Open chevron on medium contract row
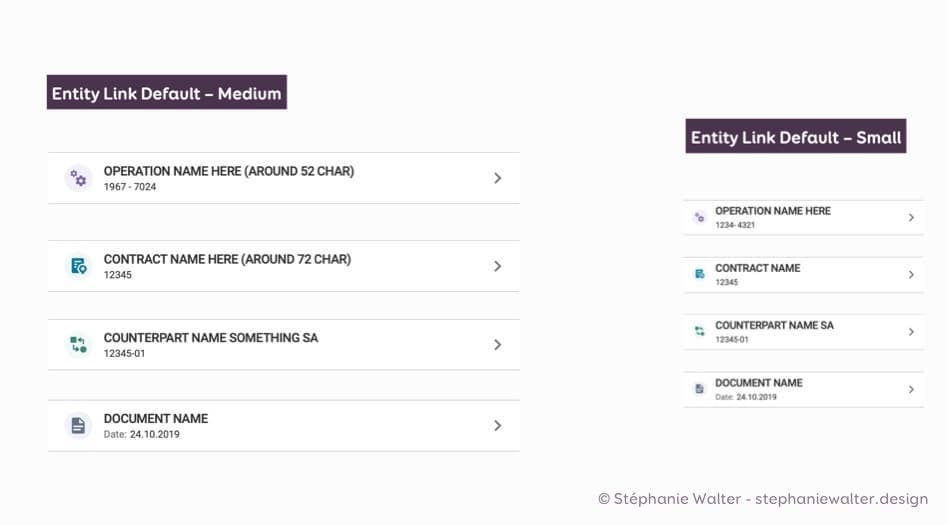The height and width of the screenshot is (525, 948). (x=497, y=266)
